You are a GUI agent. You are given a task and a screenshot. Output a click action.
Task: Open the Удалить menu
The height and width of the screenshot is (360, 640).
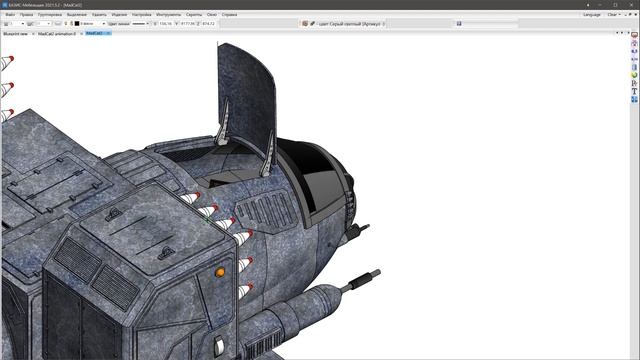click(x=99, y=15)
